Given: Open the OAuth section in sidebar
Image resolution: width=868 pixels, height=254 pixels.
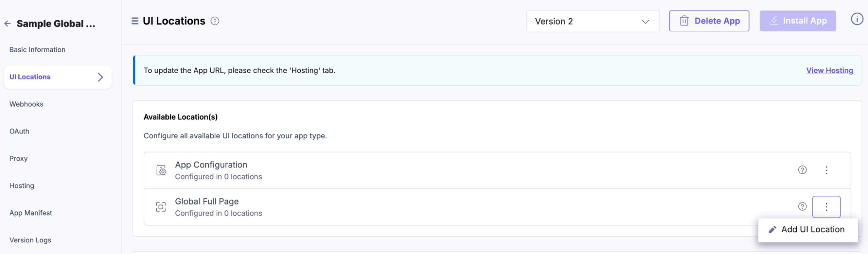Looking at the screenshot, I should tap(19, 132).
